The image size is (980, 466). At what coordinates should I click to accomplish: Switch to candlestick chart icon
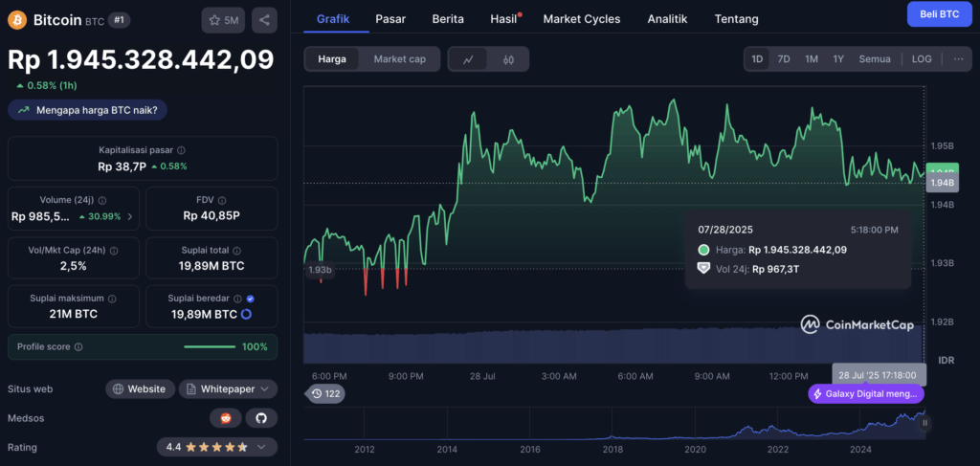508,59
